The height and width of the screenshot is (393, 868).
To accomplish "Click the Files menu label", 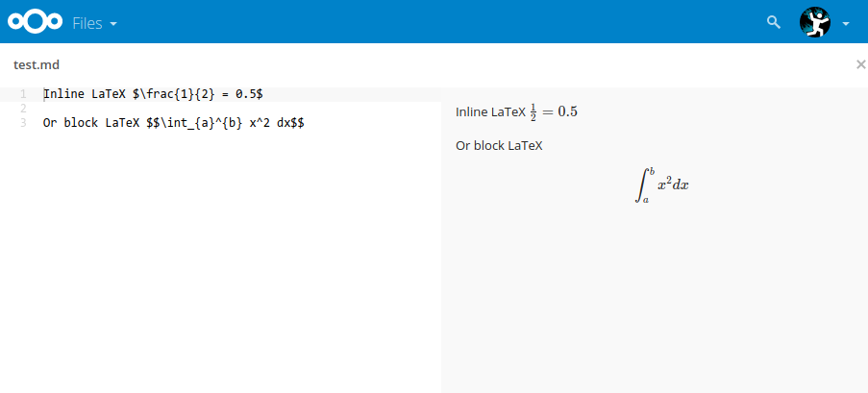I will coord(87,23).
